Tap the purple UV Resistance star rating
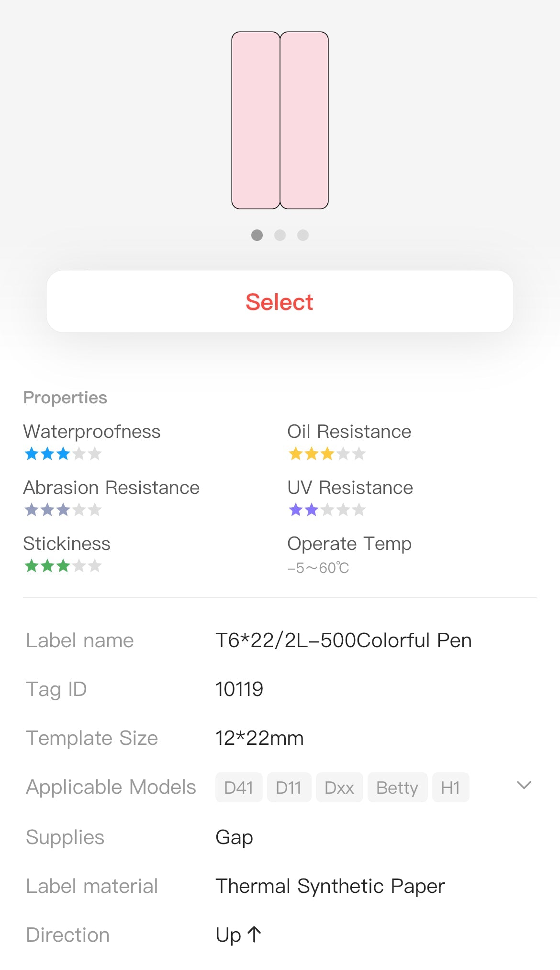This screenshot has height=970, width=560. click(327, 510)
